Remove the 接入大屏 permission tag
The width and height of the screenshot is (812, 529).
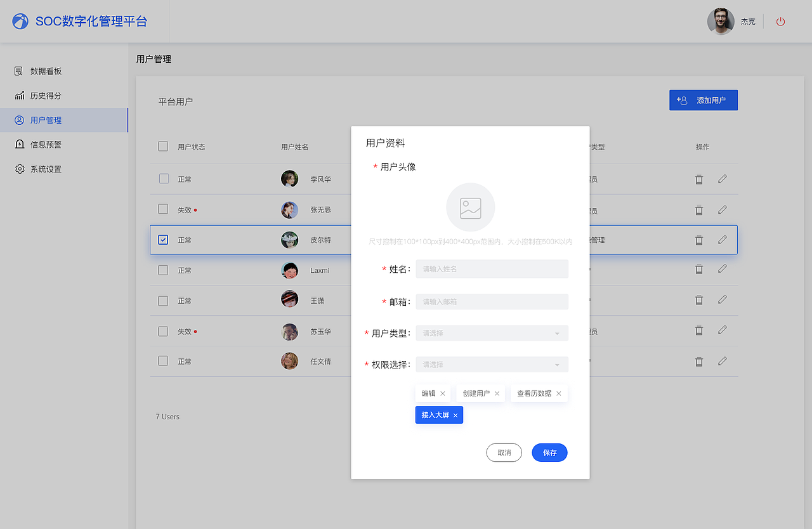(x=455, y=415)
